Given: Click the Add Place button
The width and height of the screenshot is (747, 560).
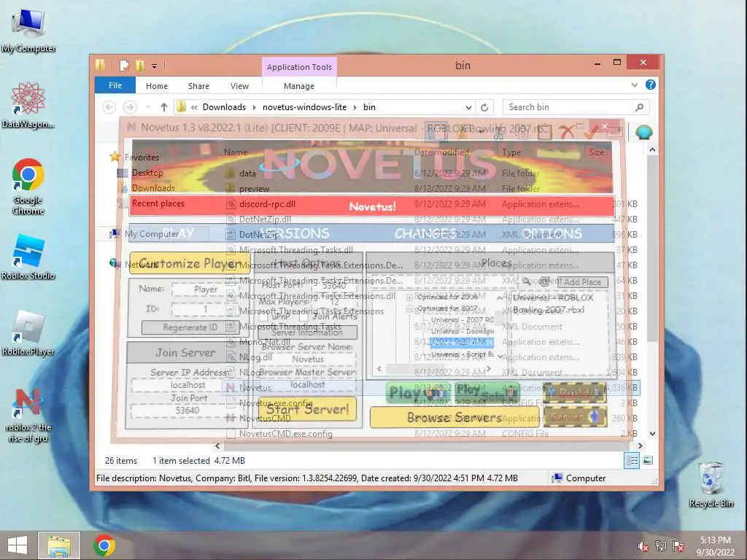Looking at the screenshot, I should (x=582, y=282).
